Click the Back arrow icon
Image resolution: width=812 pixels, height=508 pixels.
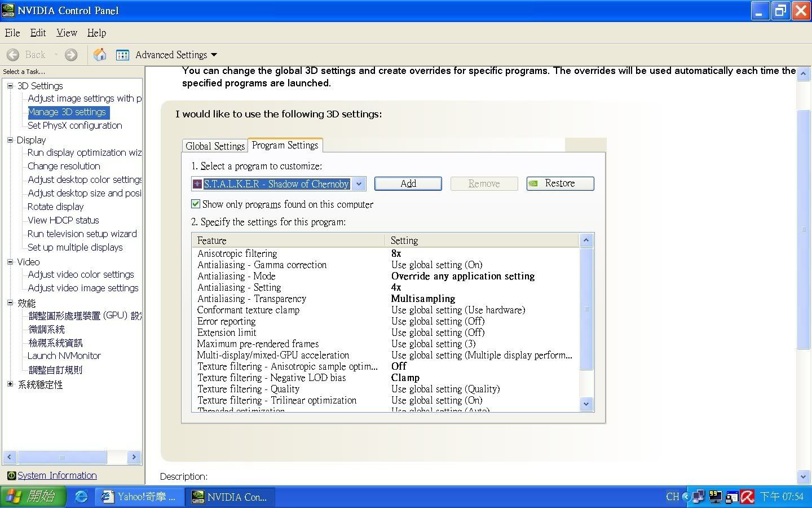click(x=13, y=55)
